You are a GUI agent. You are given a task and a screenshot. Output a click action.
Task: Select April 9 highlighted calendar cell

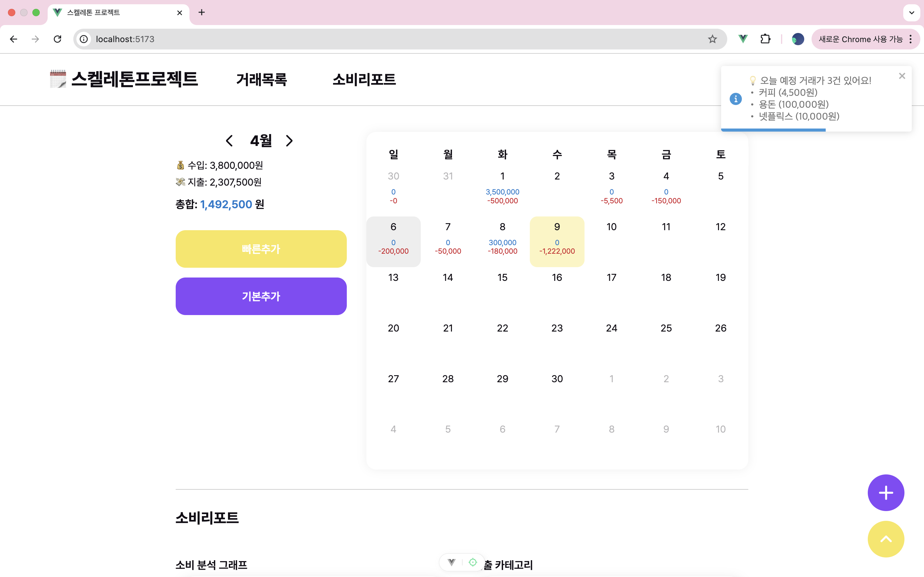(557, 241)
